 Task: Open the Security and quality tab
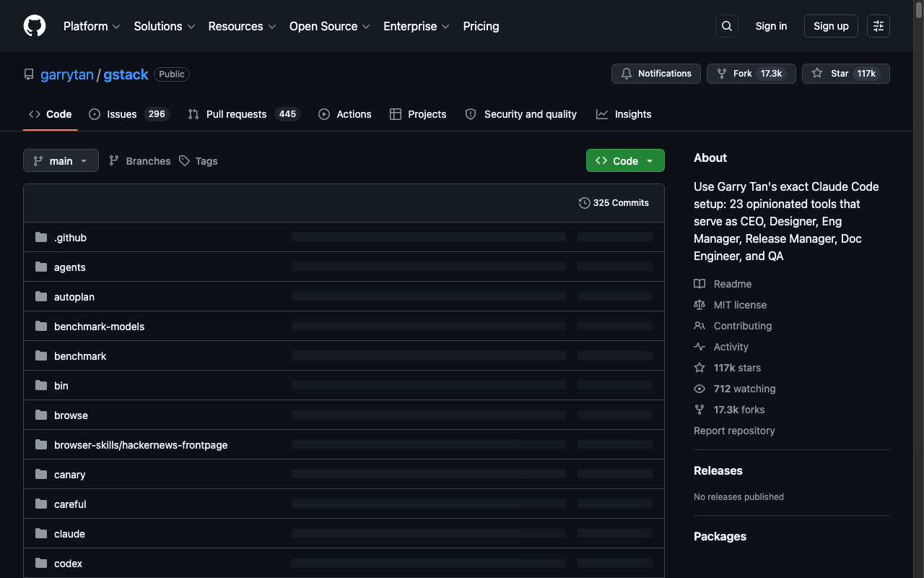[x=521, y=114]
